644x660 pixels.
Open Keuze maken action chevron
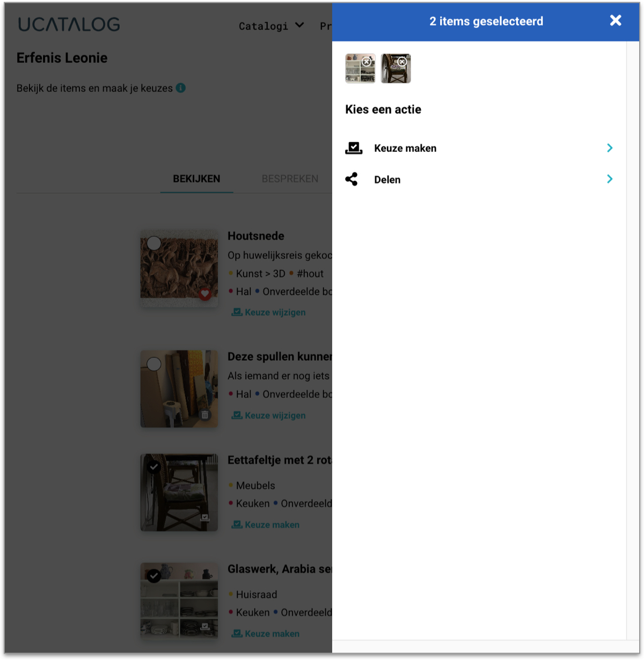point(610,148)
